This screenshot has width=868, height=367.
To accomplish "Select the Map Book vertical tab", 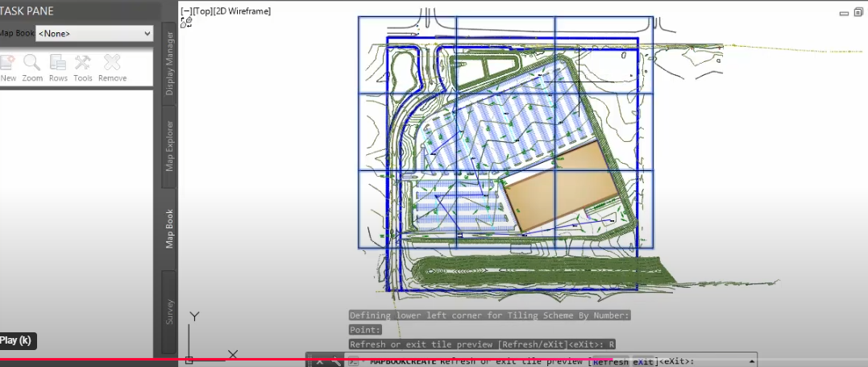I will (x=169, y=228).
